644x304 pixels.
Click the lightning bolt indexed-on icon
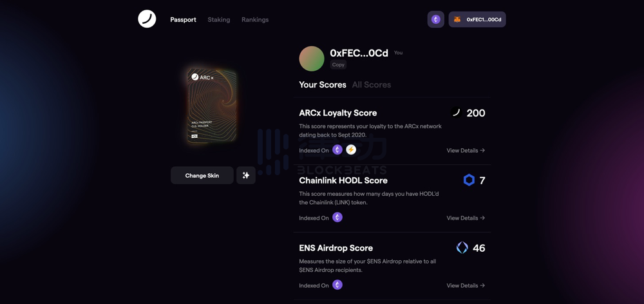pos(351,150)
